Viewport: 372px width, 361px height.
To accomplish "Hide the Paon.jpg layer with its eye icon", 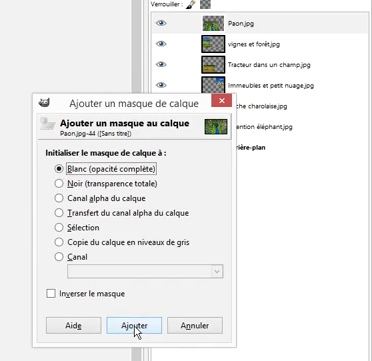I will click(161, 23).
